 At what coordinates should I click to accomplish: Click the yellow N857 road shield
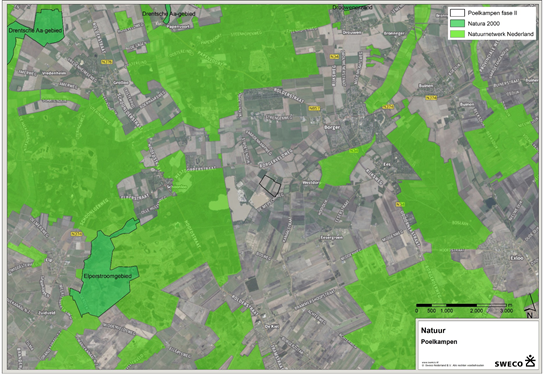pyautogui.click(x=314, y=109)
